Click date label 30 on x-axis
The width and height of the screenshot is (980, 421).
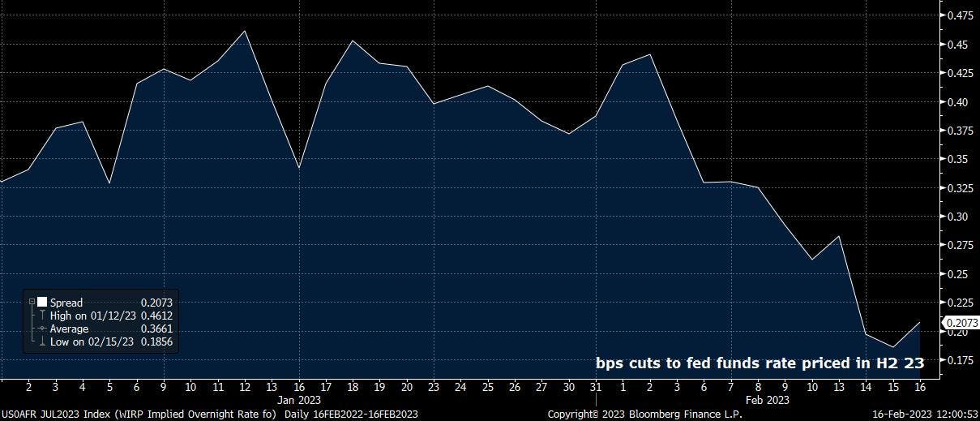pos(570,387)
